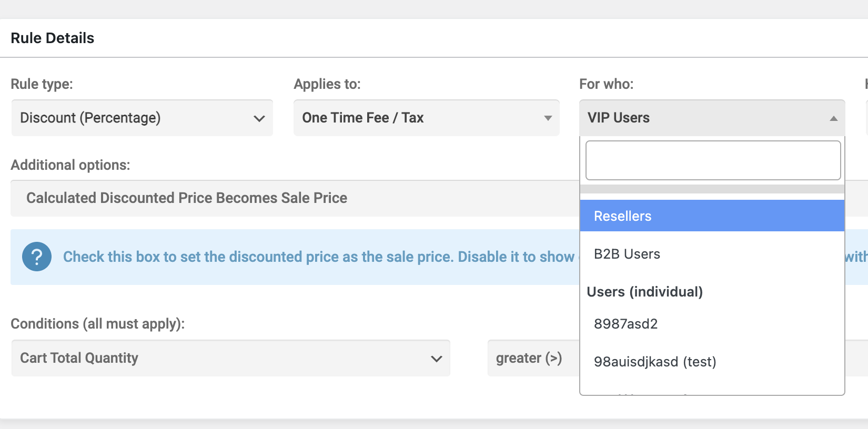Open the Cart Total Quantity condition dropdown
Viewport: 868px width, 429px height.
[x=231, y=358]
